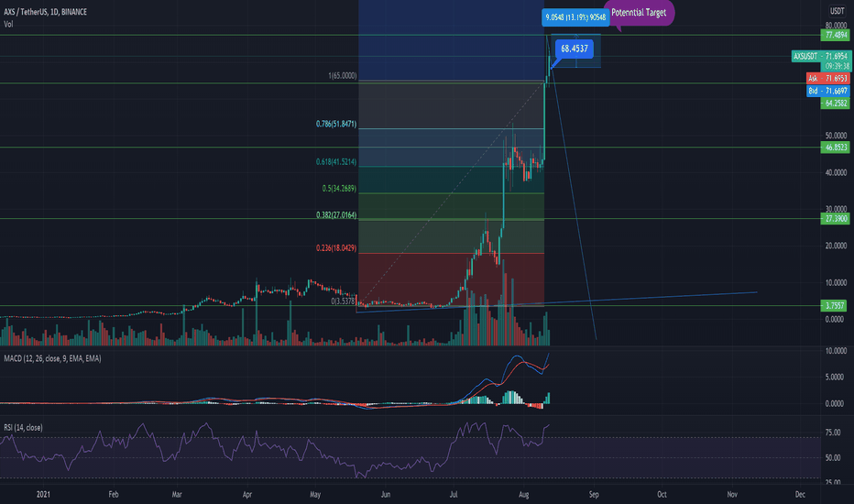Click the AXSUSDT 71.6954 last price tag
Viewport: 854px width, 504px height.
[821, 56]
